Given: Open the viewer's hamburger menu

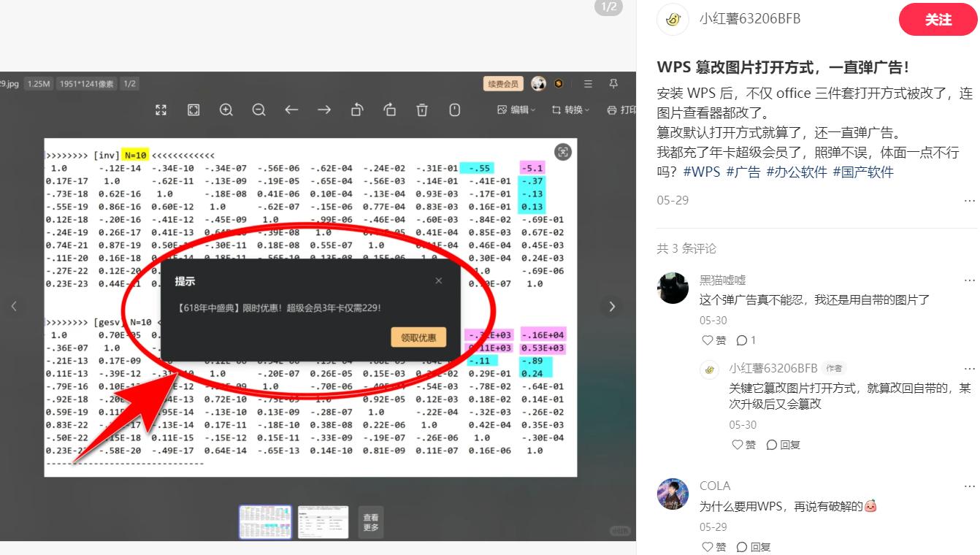Looking at the screenshot, I should (x=588, y=84).
